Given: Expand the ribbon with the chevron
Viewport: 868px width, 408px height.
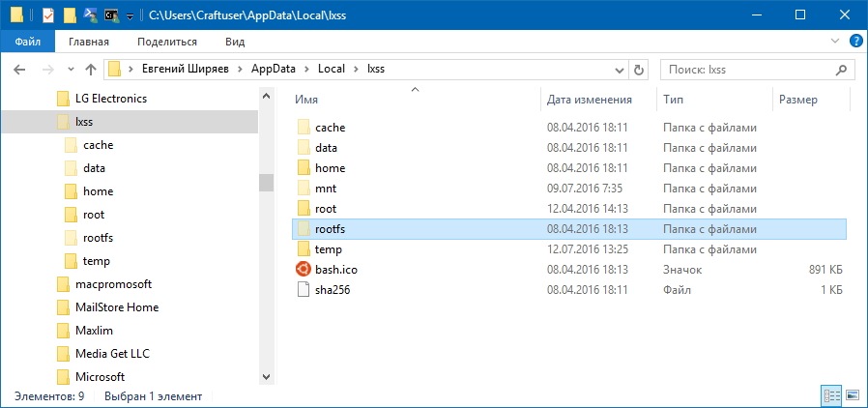Looking at the screenshot, I should 835,41.
